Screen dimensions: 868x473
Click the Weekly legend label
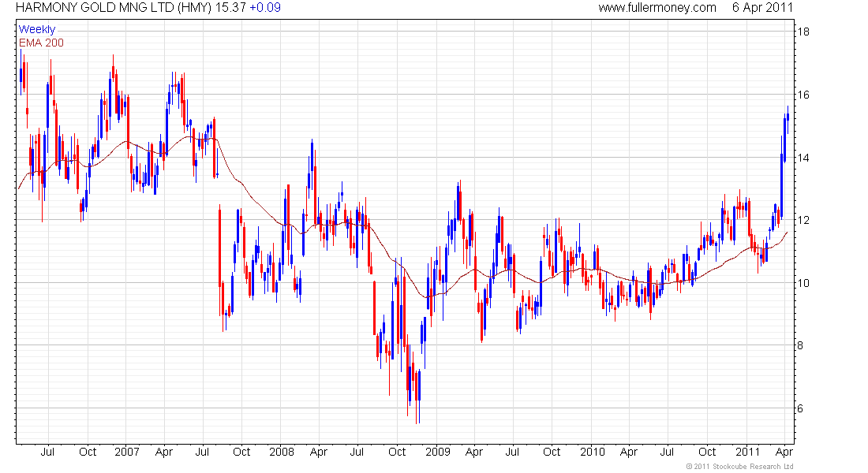(37, 29)
